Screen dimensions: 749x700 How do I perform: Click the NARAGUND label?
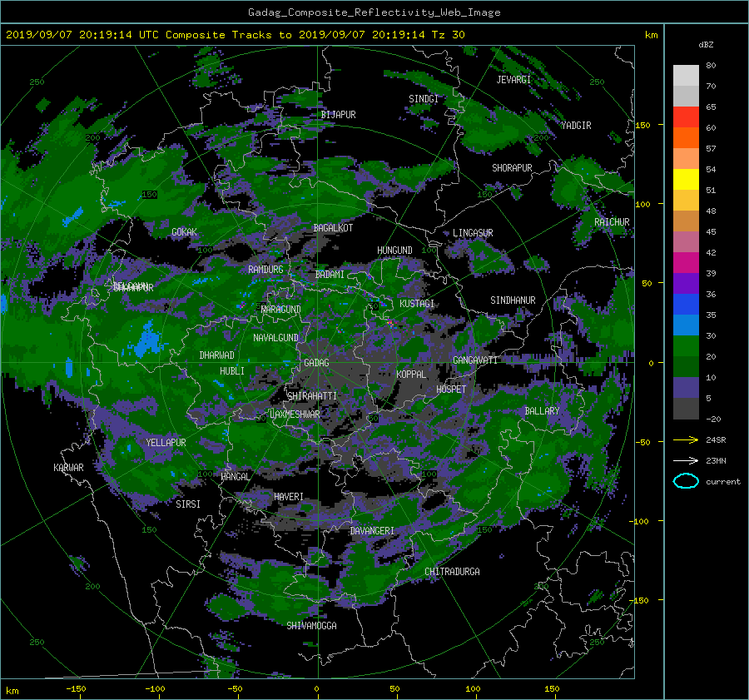pyautogui.click(x=281, y=310)
